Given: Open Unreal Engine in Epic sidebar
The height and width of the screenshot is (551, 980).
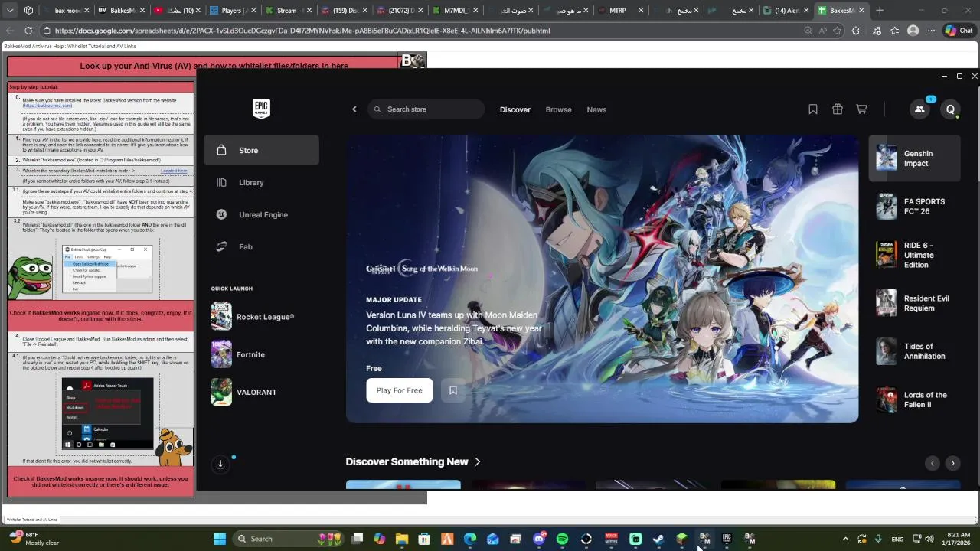Looking at the screenshot, I should pyautogui.click(x=261, y=214).
